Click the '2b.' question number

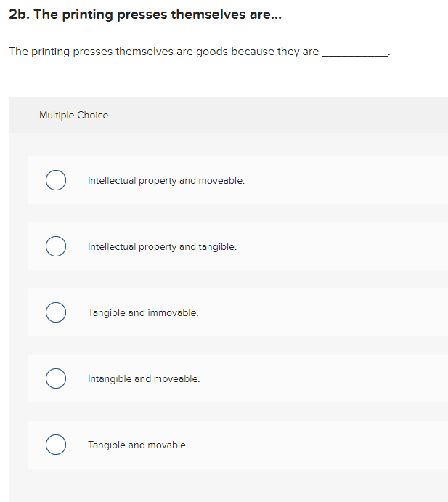19,16
